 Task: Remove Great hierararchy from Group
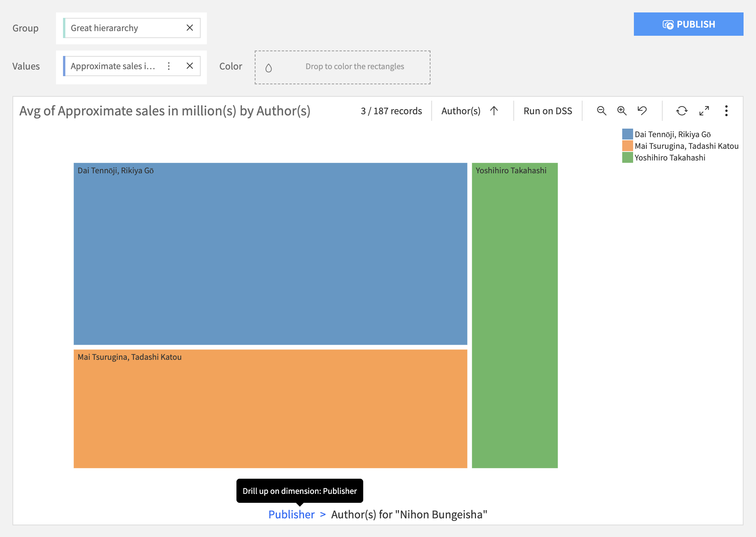pos(190,28)
